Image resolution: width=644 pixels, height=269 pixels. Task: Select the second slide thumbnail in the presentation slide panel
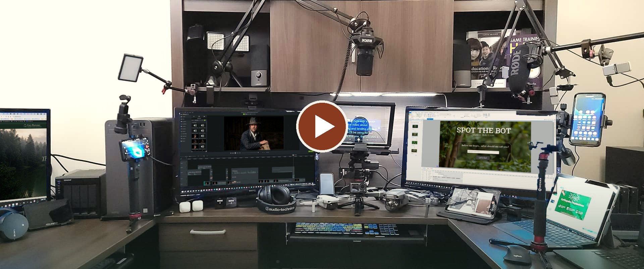(x=415, y=134)
